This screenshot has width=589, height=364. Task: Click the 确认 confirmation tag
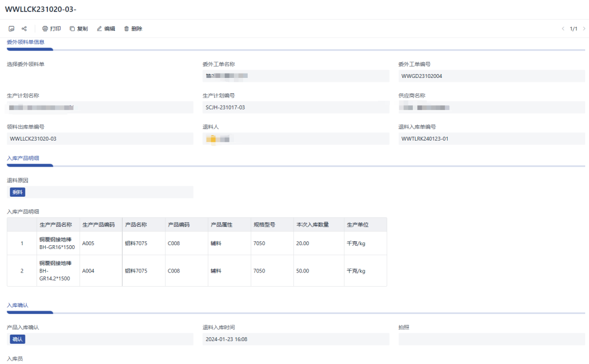(17, 339)
